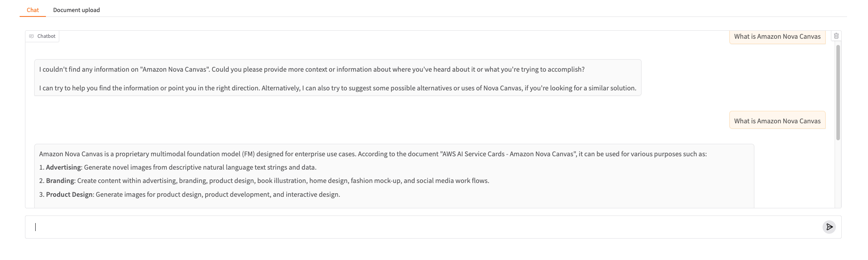Image resolution: width=868 pixels, height=260 pixels.
Task: Select the Chat tab
Action: click(33, 10)
